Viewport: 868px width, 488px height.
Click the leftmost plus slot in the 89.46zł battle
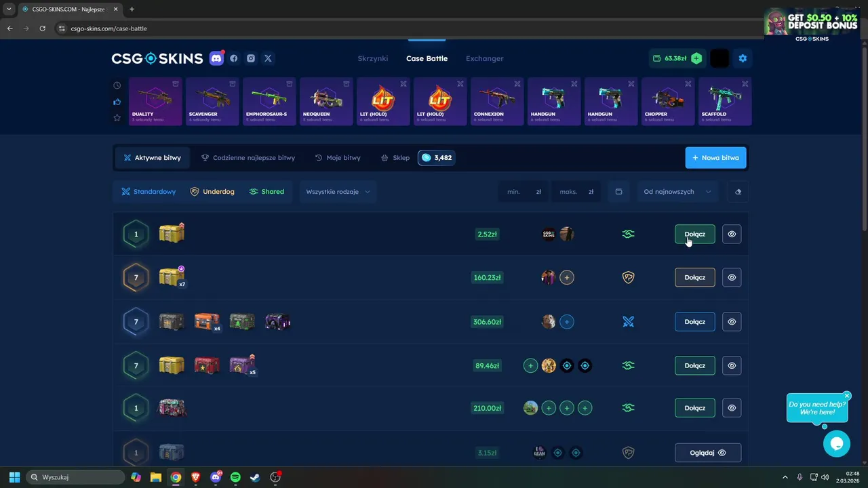click(530, 366)
